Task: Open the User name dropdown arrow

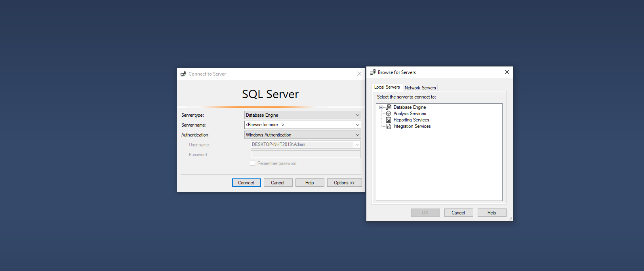Action: [357, 145]
